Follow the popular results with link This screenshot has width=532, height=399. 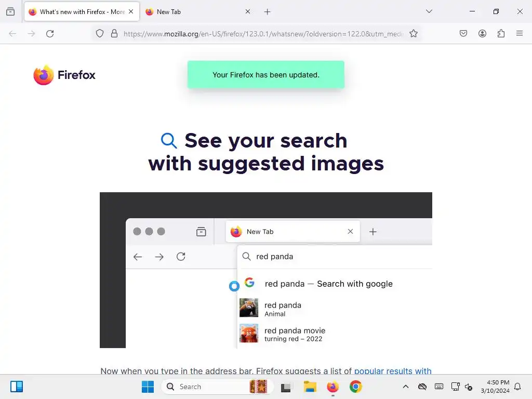click(x=393, y=370)
